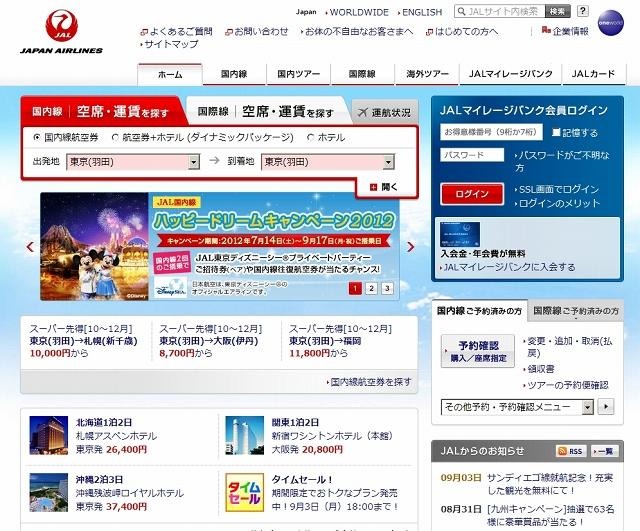This screenshot has width=640, height=531.
Task: Click ツアーの予約便確認 link
Action: 566,385
